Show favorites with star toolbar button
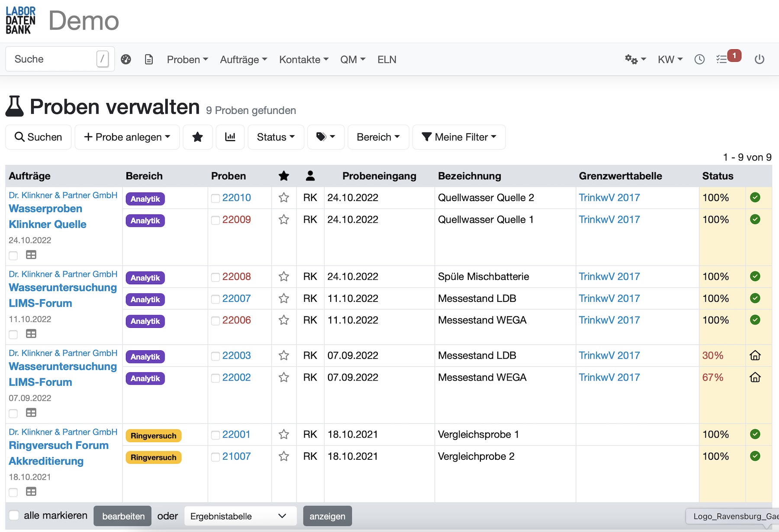The image size is (779, 532). pos(198,137)
